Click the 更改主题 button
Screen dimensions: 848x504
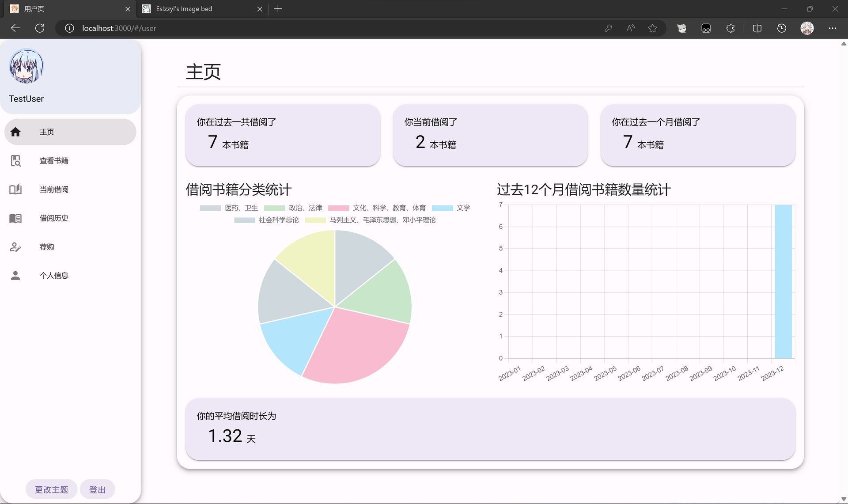coord(51,489)
